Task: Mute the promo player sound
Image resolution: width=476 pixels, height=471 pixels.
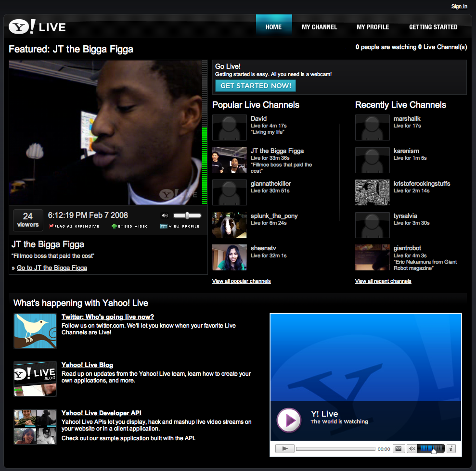Action: [412, 448]
